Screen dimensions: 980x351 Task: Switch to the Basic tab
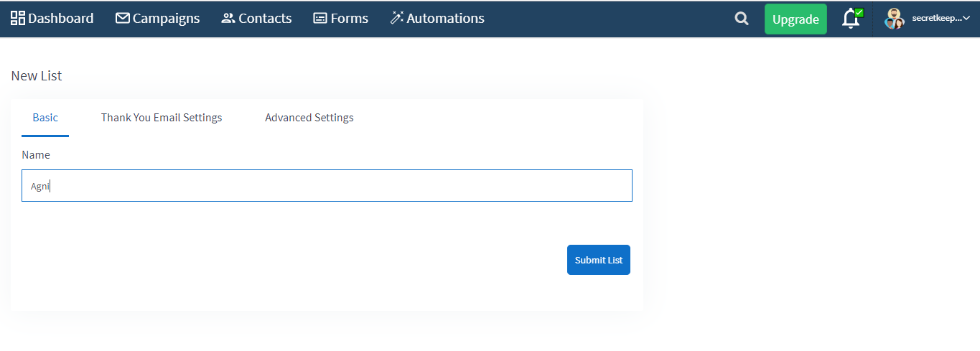click(45, 117)
